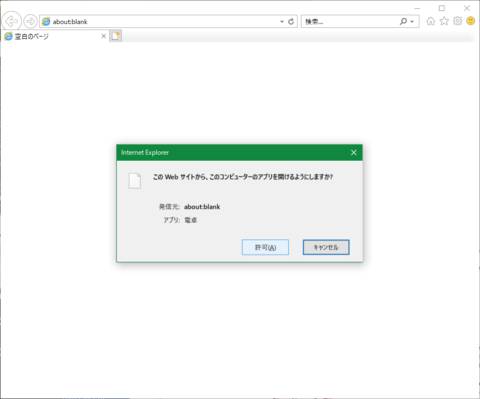This screenshot has width=480, height=399.
Task: Close the blank page tab
Action: tap(104, 36)
